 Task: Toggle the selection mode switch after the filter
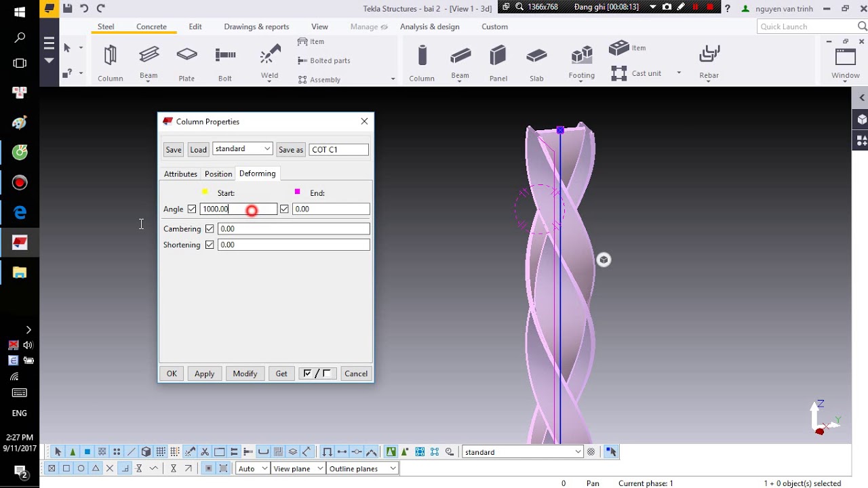pos(612,452)
